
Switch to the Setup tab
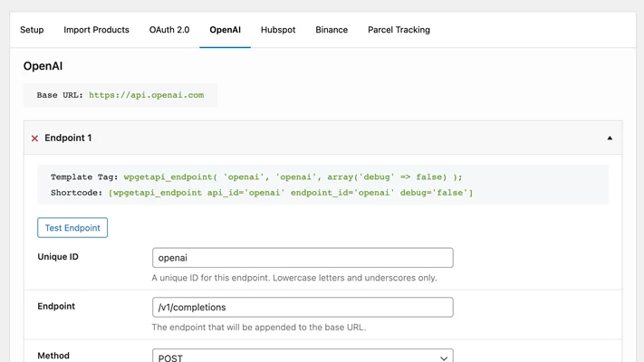[32, 30]
